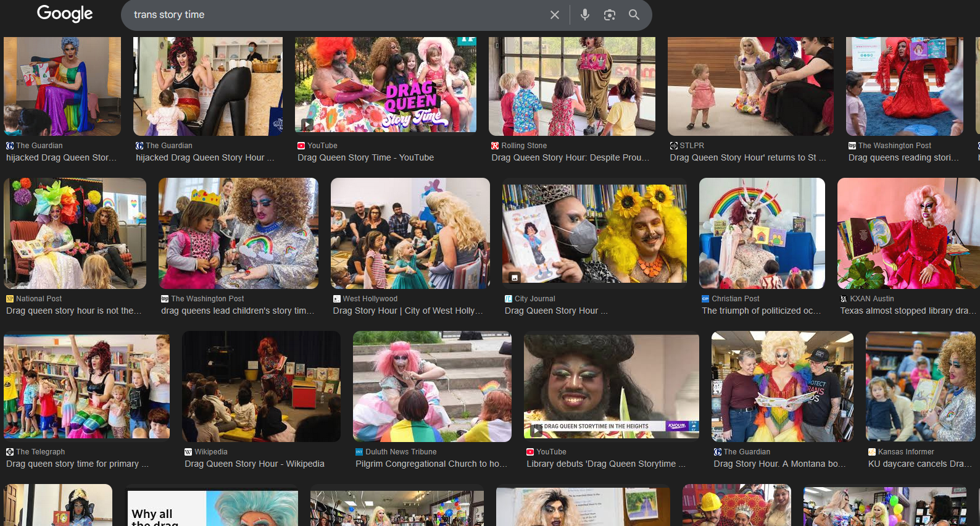Click the 'Duluth News Tribune' source name
Image resolution: width=980 pixels, height=526 pixels.
(401, 452)
